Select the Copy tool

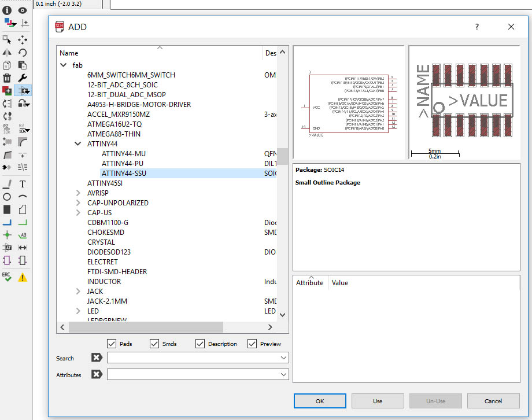pos(7,65)
